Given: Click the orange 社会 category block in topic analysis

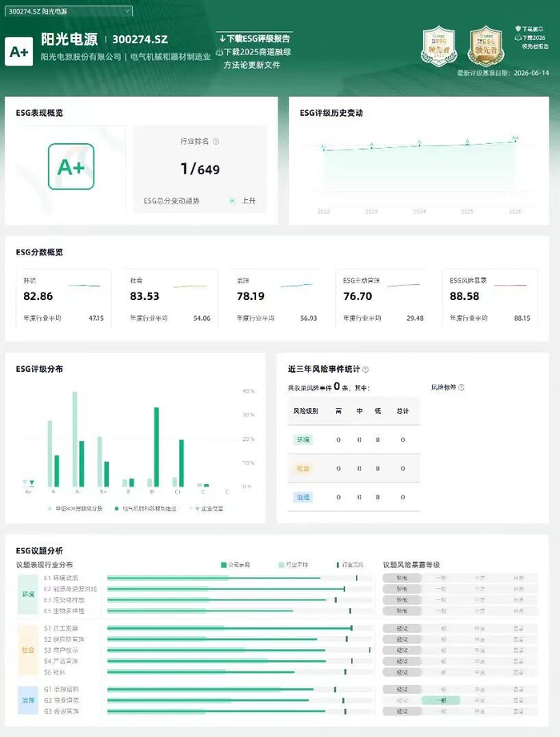Looking at the screenshot, I should pos(28,650).
